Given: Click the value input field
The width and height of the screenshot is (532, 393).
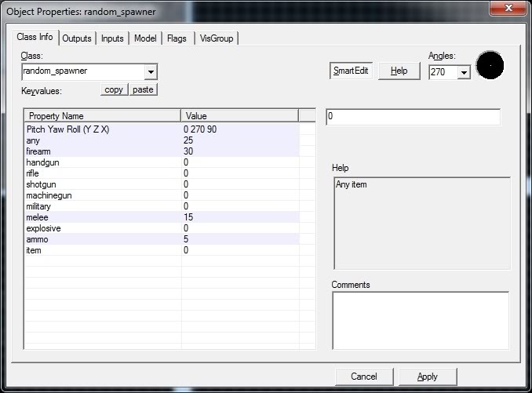Looking at the screenshot, I should pos(413,116).
